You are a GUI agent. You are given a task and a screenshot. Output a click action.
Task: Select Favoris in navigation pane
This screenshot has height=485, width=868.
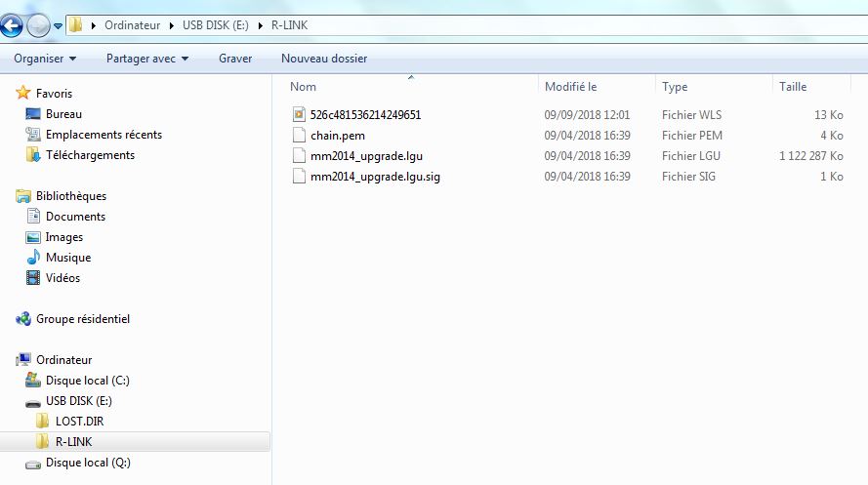tap(54, 94)
